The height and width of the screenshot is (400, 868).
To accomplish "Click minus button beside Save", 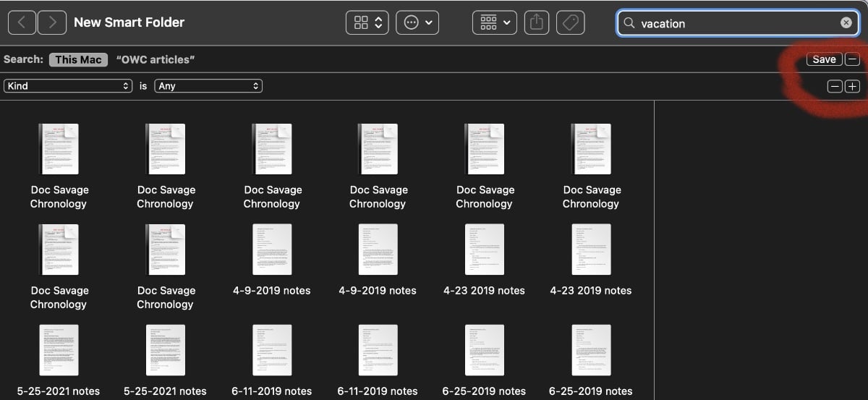I will click(852, 60).
